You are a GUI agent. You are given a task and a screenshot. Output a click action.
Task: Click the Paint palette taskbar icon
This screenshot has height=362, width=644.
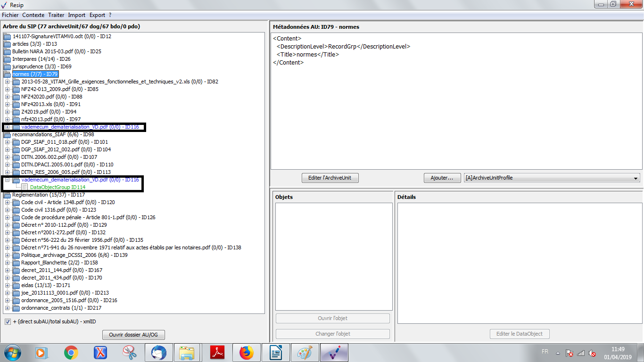tap(305, 352)
